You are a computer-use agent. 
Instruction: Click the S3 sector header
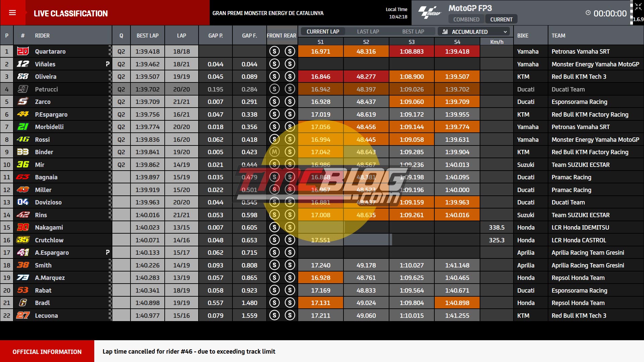point(412,42)
